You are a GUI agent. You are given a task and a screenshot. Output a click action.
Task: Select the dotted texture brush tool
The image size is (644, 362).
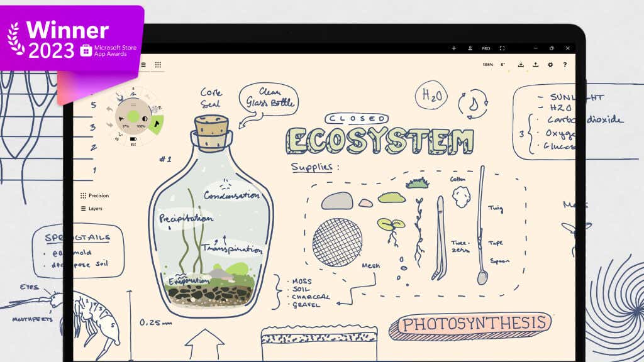coord(157,109)
